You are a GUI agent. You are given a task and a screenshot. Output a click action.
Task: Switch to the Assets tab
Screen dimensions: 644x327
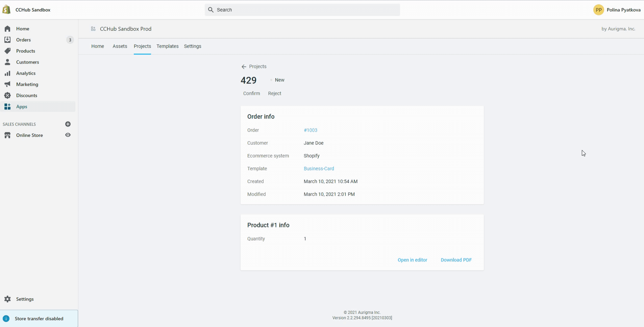[x=120, y=46]
